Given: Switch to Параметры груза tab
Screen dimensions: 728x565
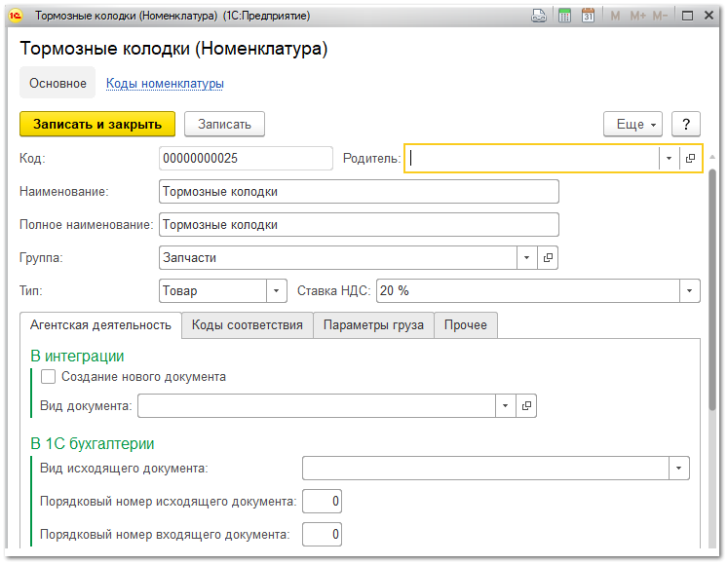Looking at the screenshot, I should [373, 325].
